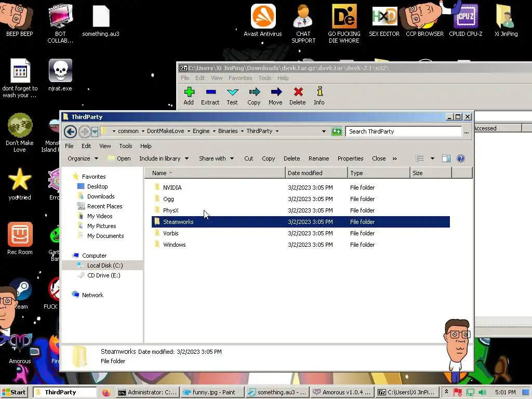This screenshot has height=399, width=532.
Task: Open the Explorer Help menu
Action: click(146, 146)
